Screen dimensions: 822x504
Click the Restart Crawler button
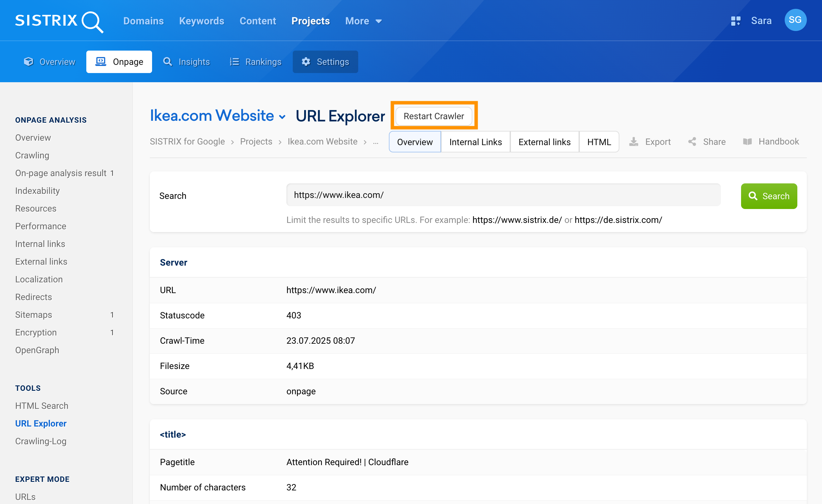pos(434,116)
